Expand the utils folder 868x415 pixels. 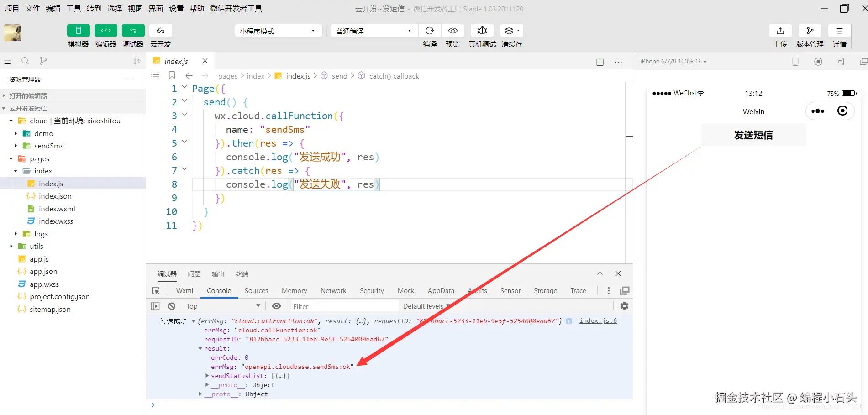coord(11,247)
